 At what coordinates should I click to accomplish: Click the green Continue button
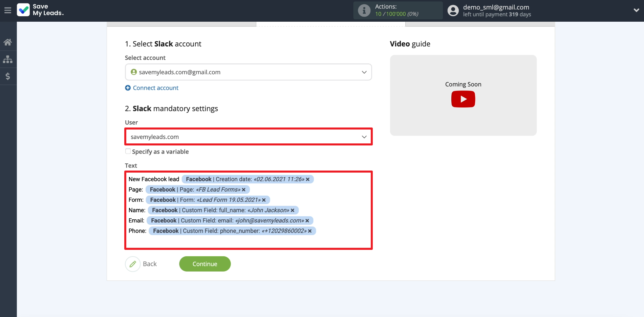point(205,264)
